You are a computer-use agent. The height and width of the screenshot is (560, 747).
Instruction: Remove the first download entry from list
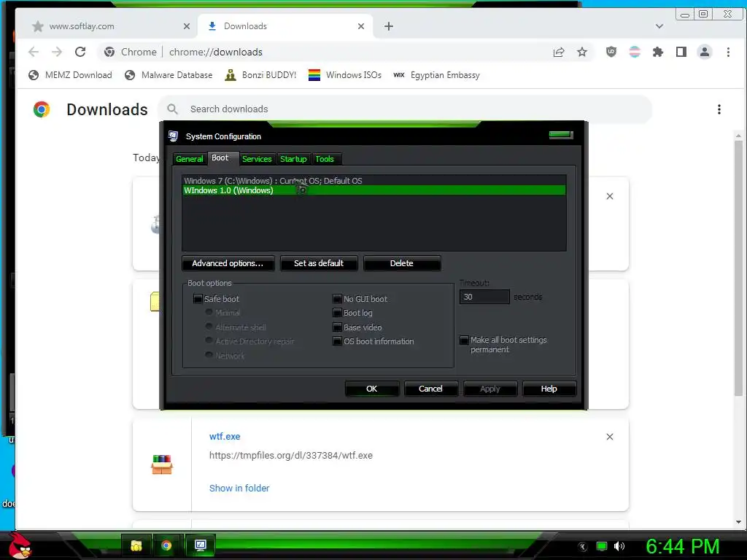tap(609, 196)
